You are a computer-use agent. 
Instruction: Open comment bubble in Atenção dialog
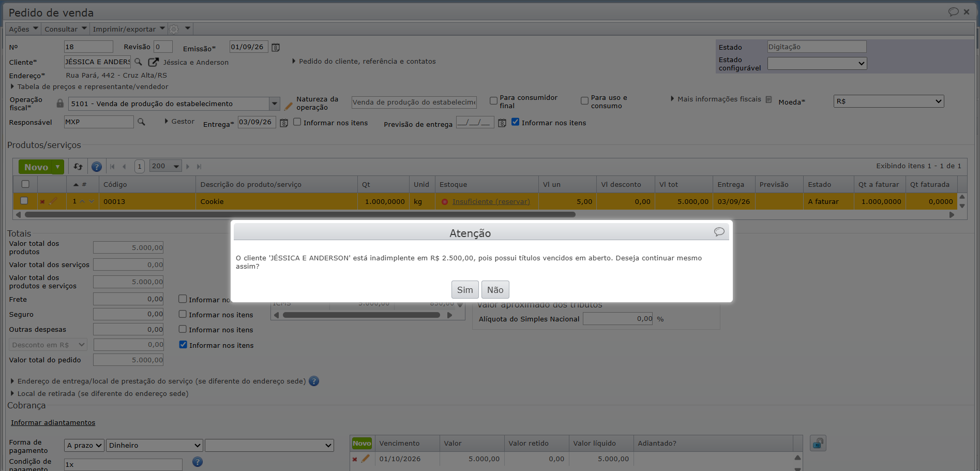point(719,232)
